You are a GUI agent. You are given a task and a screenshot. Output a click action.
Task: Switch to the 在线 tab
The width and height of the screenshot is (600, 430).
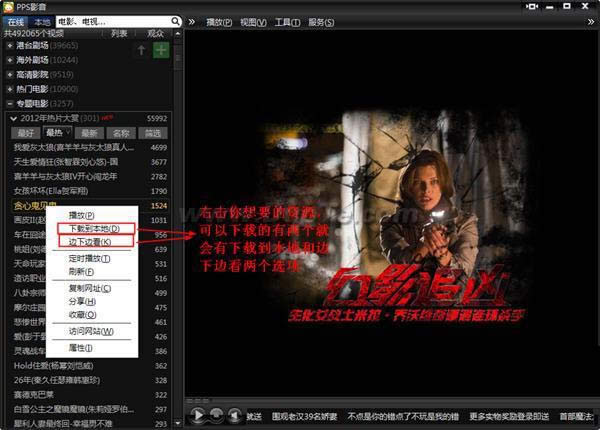16,22
